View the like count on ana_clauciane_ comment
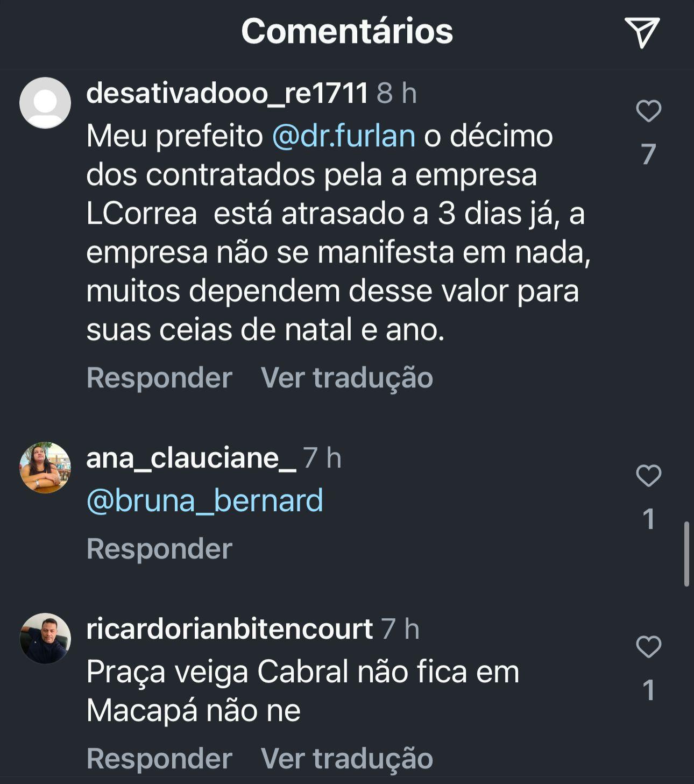 tap(649, 519)
